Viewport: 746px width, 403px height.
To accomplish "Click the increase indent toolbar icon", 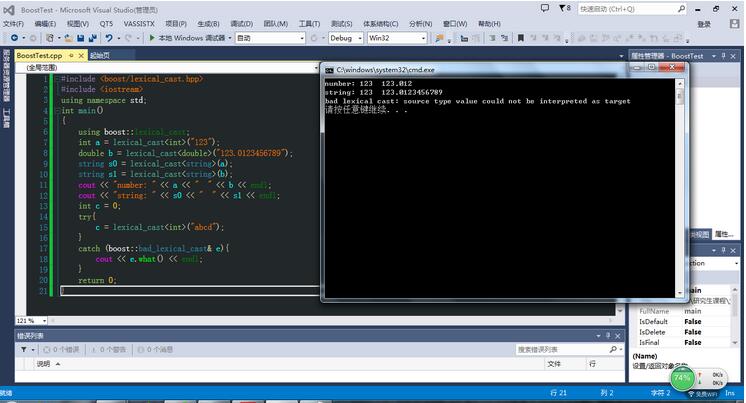I will click(x=504, y=38).
